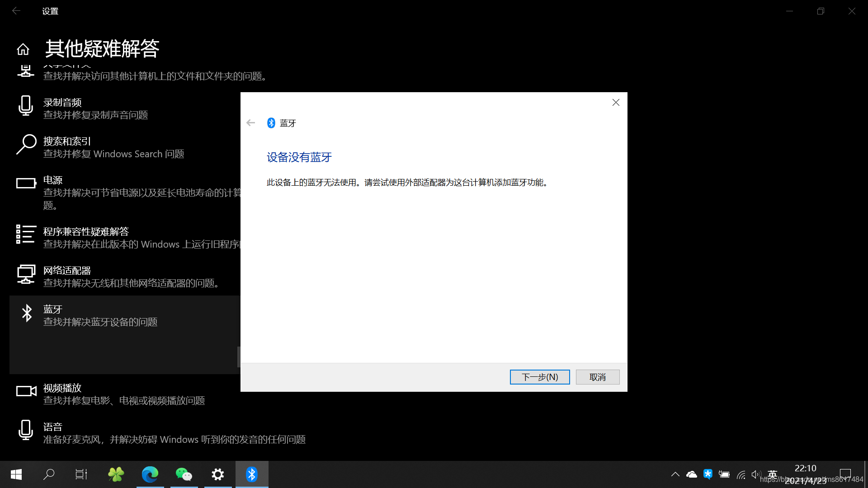This screenshot has height=488, width=868.
Task: Click the blue Bluetooth tray icon
Action: tap(708, 474)
